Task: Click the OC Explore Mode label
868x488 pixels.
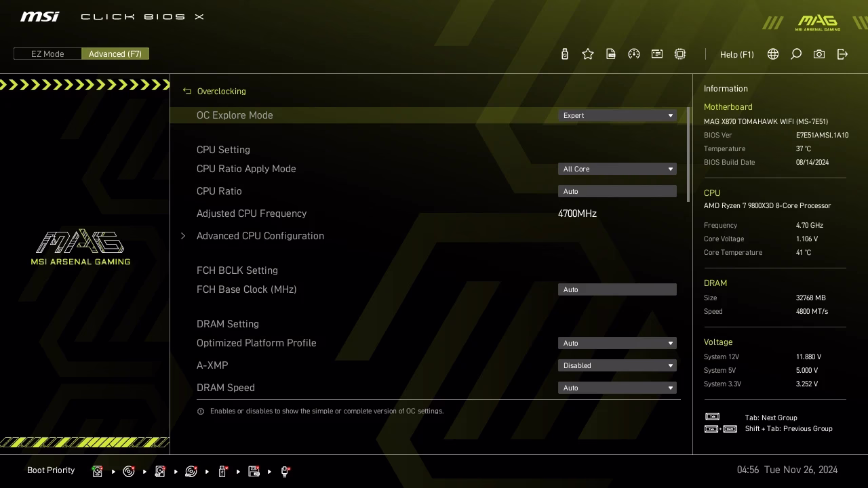Action: click(x=235, y=115)
